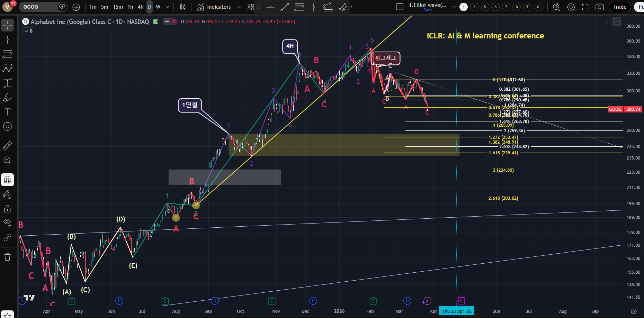Open the Indicators dialog

(214, 7)
